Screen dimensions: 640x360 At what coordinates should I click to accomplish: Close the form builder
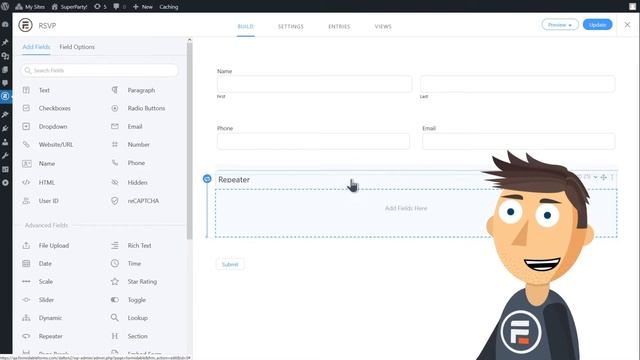point(627,25)
